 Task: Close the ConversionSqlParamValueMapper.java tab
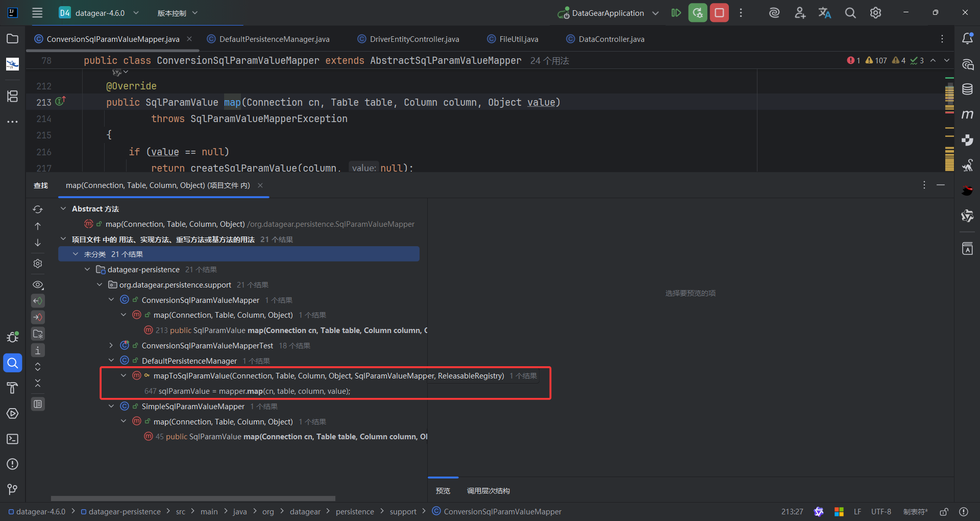coord(189,39)
